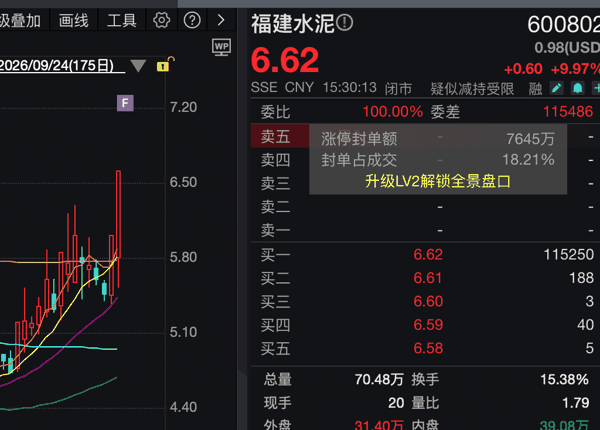Open the 工具 tools menu
600x430 pixels.
[122, 20]
